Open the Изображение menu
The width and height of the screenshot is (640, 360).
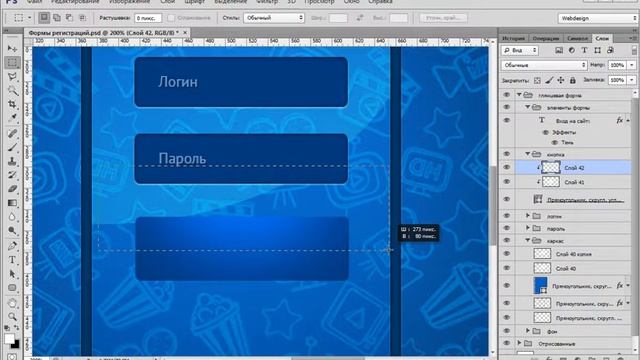[x=130, y=2]
